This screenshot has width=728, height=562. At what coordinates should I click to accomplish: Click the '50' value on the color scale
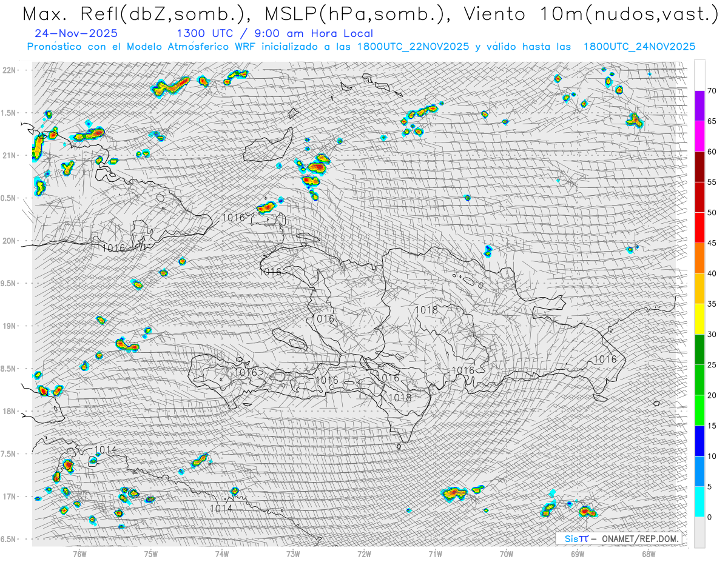(712, 213)
